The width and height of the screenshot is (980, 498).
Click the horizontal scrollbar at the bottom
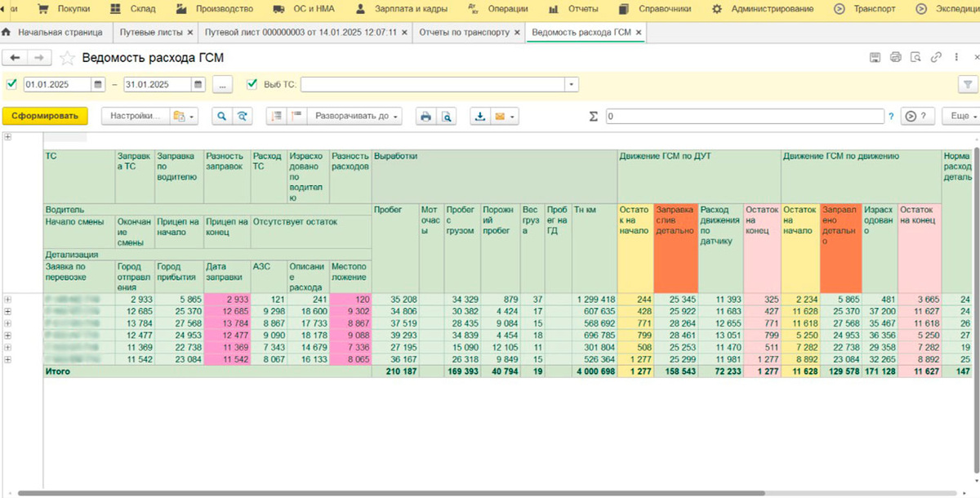click(x=392, y=493)
